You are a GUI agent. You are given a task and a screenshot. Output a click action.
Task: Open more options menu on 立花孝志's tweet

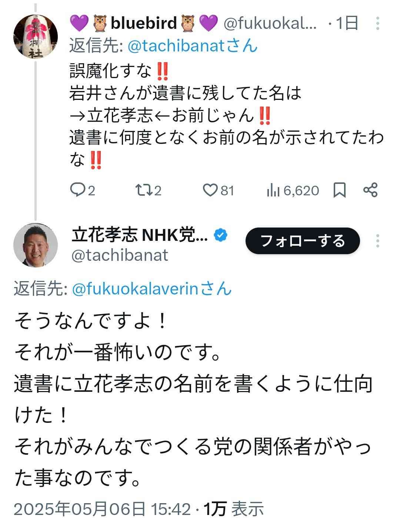pyautogui.click(x=377, y=241)
